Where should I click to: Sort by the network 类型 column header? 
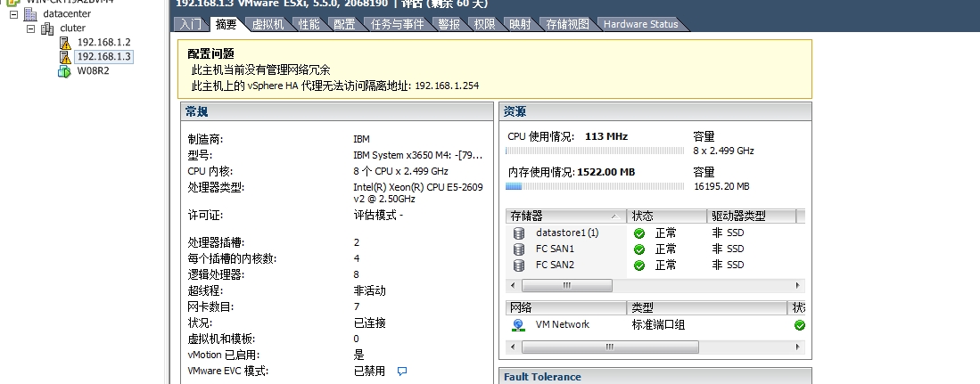point(707,308)
